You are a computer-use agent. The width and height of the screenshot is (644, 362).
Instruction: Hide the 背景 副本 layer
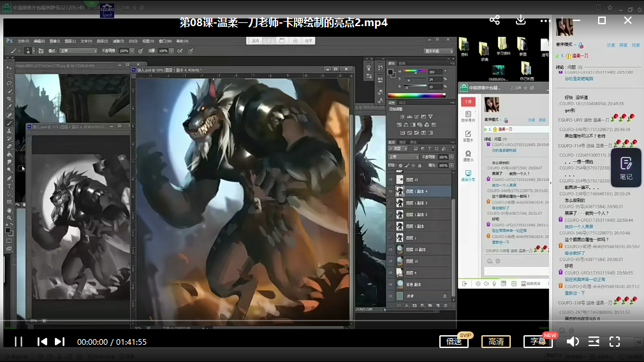(x=391, y=284)
